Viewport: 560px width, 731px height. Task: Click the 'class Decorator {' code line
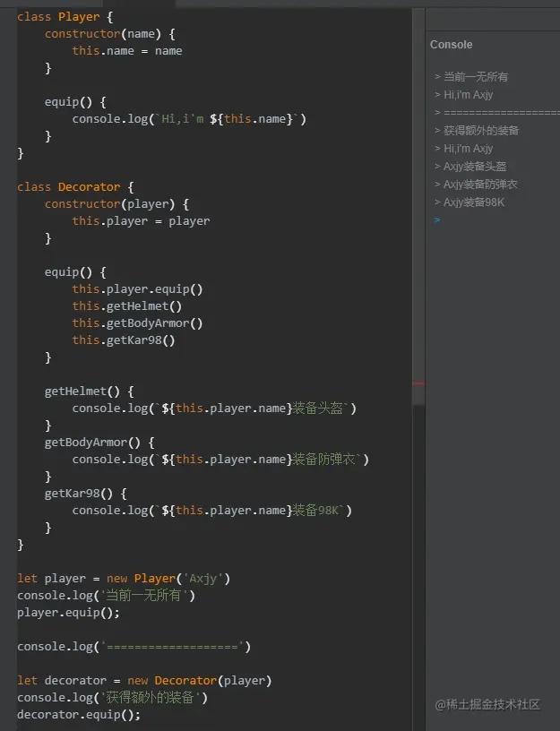(x=75, y=187)
